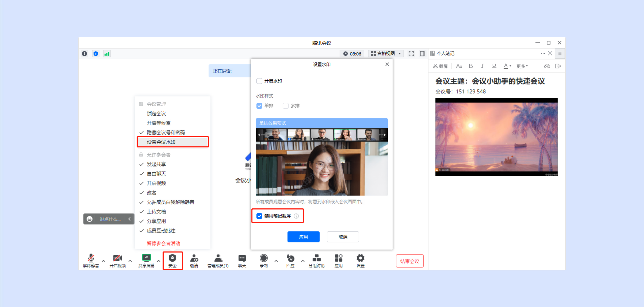Toggle underline formatting in notes
The height and width of the screenshot is (307, 644).
[x=494, y=66]
